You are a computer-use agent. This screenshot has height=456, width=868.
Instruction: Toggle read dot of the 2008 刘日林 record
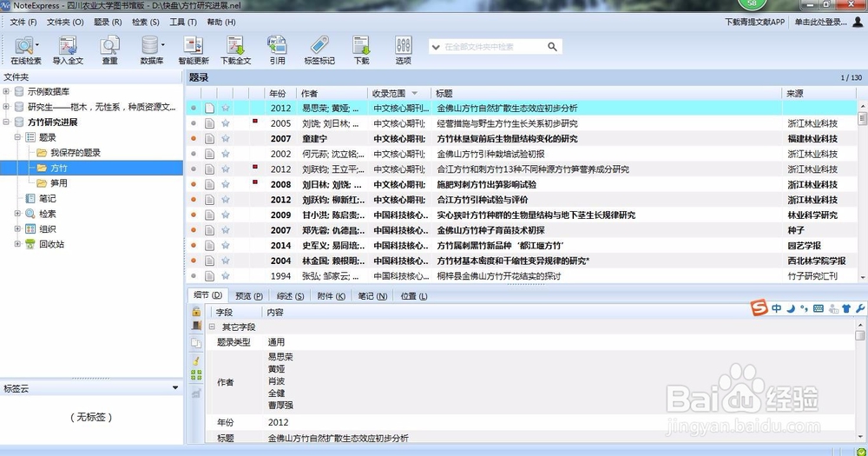(x=194, y=184)
